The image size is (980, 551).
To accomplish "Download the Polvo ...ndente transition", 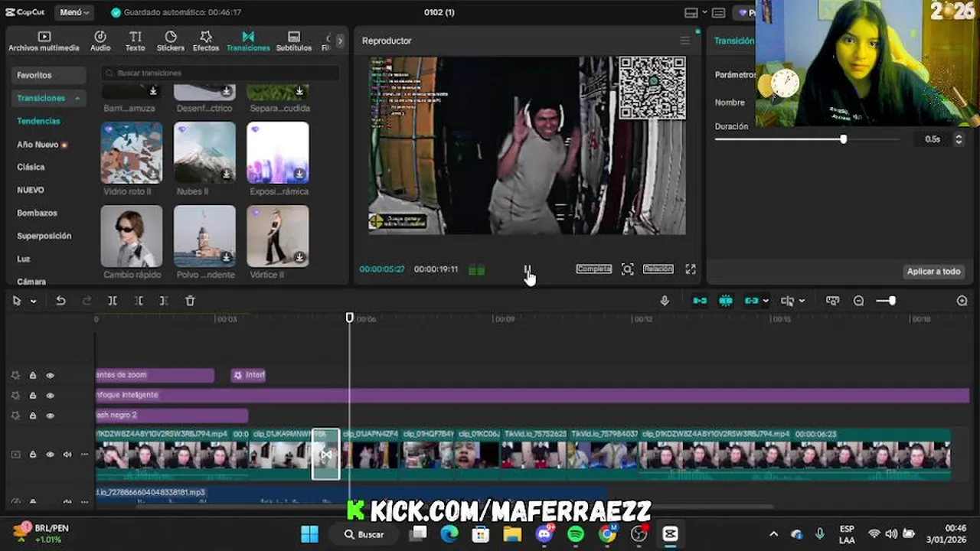I will pos(226,258).
